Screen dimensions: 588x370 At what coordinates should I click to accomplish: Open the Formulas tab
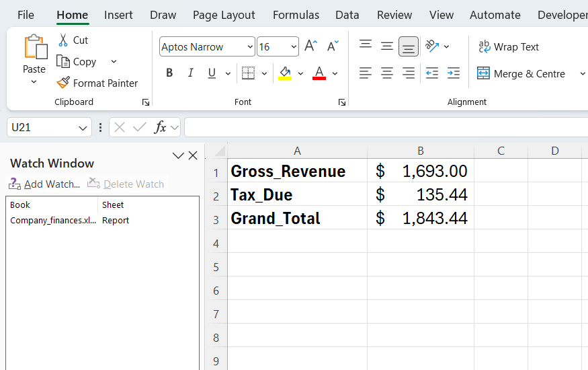pyautogui.click(x=296, y=15)
